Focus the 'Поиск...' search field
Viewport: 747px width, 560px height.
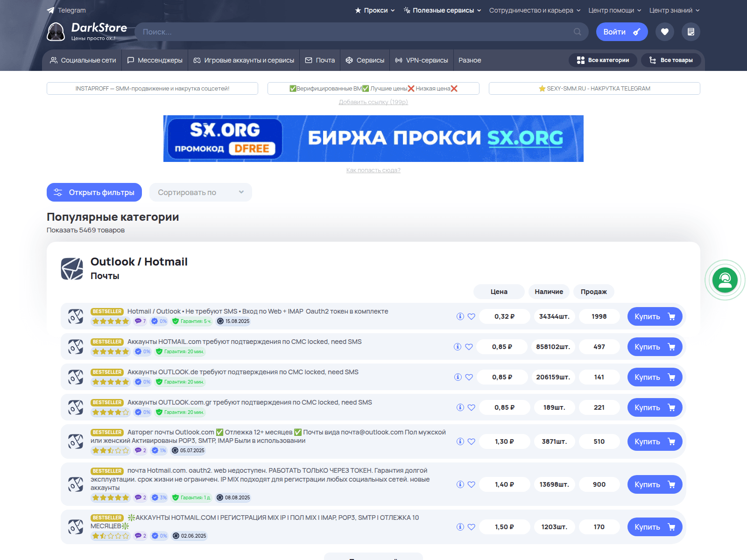click(355, 32)
